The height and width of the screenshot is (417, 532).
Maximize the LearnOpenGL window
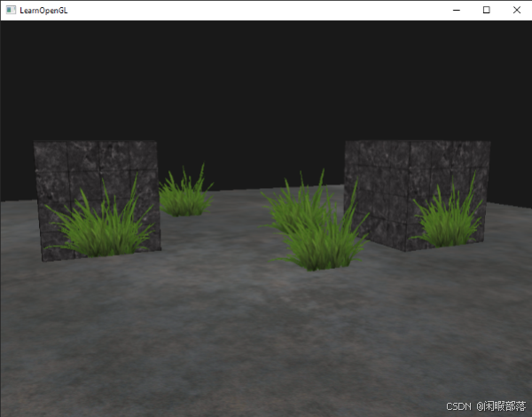pyautogui.click(x=486, y=10)
